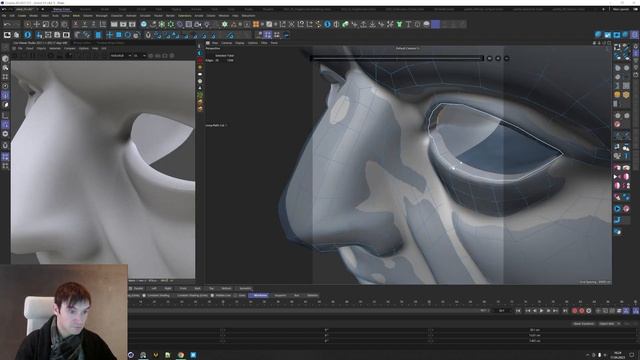Open the Simulate menu
Viewport: 640px width, 360px height.
(x=145, y=16)
